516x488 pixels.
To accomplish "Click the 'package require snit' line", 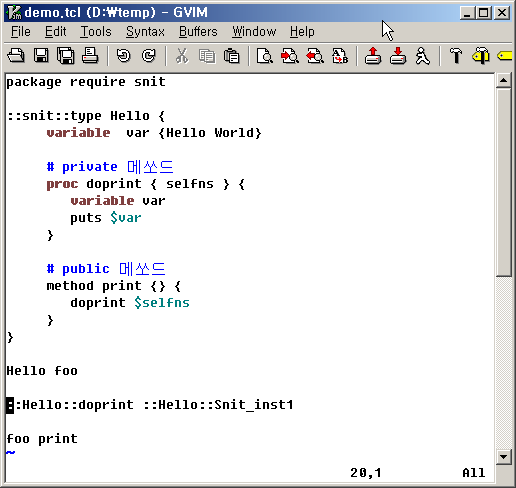I will coord(86,82).
